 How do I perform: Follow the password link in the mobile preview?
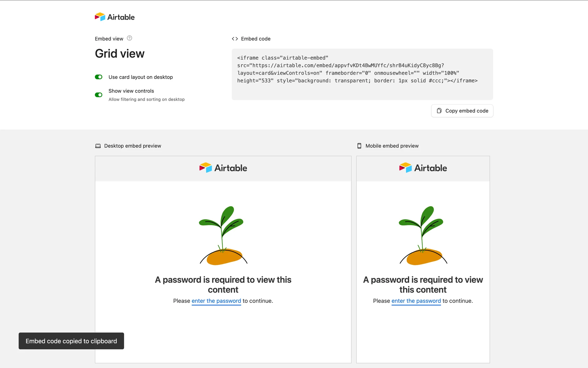click(x=416, y=301)
